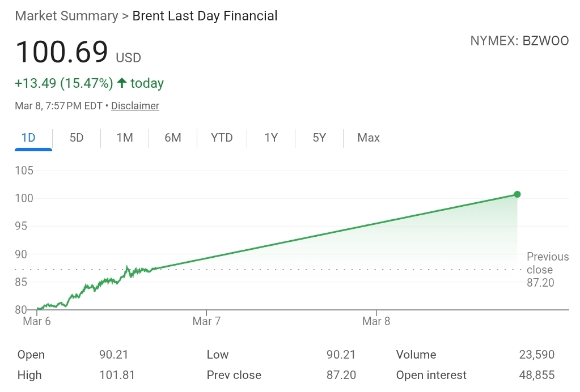Select the 1D time range tab
Screen dimensions: 580x392
[x=28, y=138]
